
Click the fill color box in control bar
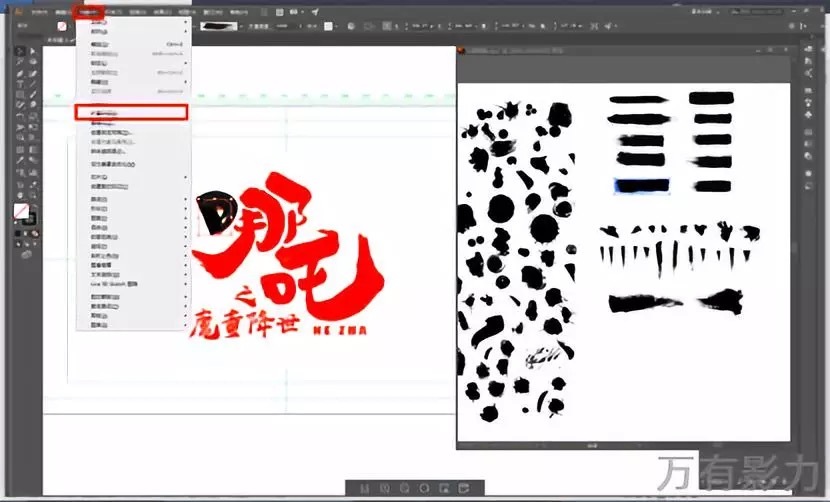coord(62,27)
